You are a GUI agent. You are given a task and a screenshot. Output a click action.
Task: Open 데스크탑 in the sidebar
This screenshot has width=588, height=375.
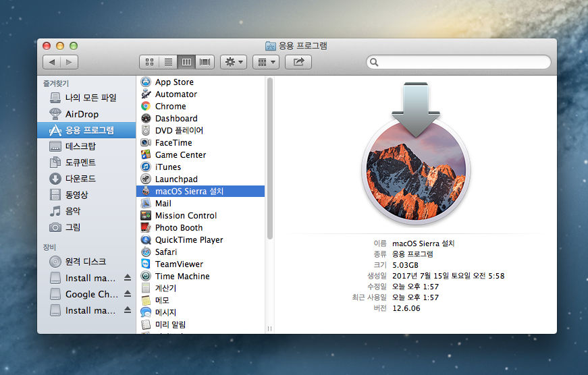tap(86, 146)
